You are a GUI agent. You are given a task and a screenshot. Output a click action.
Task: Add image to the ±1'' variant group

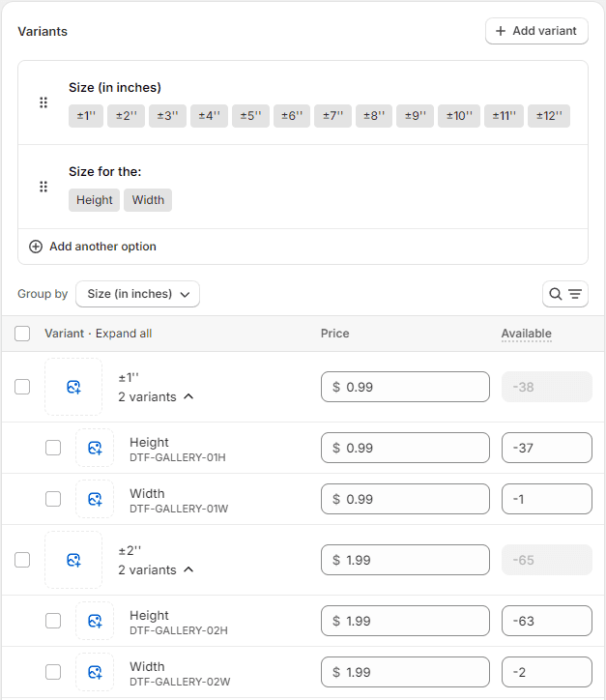coord(73,387)
